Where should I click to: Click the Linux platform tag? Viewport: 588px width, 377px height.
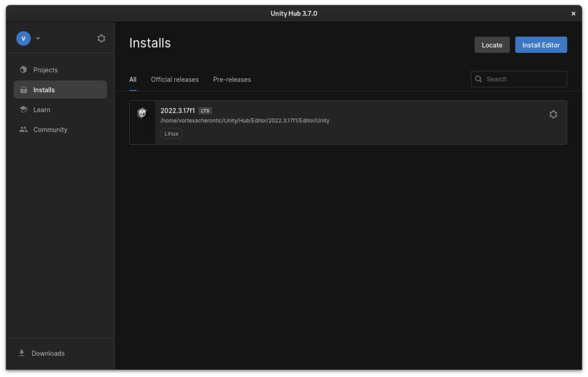[171, 134]
